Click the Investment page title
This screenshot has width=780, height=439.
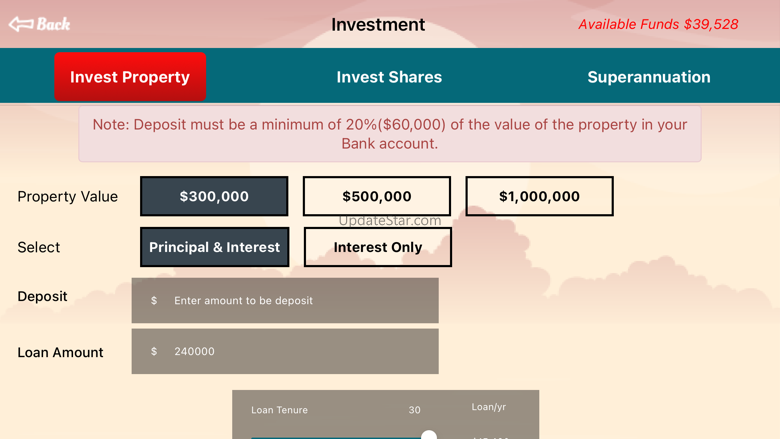pyautogui.click(x=378, y=24)
